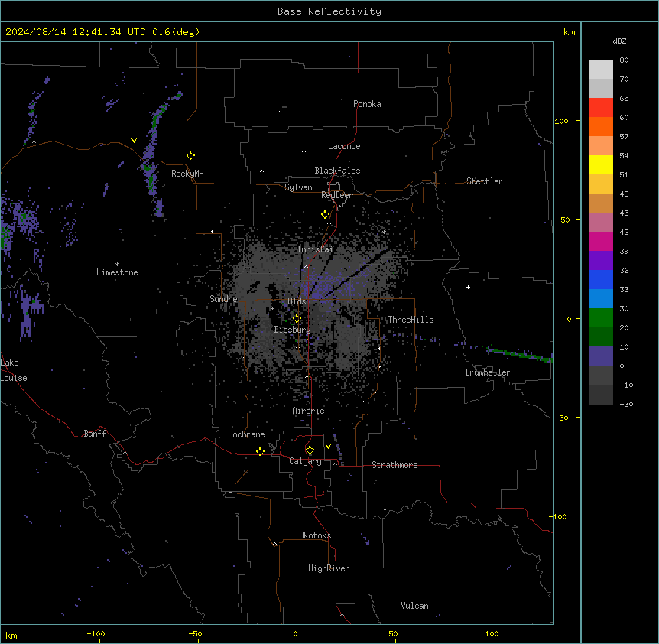Click the RedDeer city label
This screenshot has width=659, height=644.
pyautogui.click(x=336, y=195)
